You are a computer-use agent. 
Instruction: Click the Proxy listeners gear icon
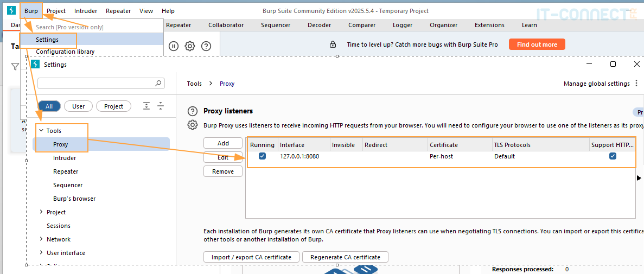[x=192, y=125]
